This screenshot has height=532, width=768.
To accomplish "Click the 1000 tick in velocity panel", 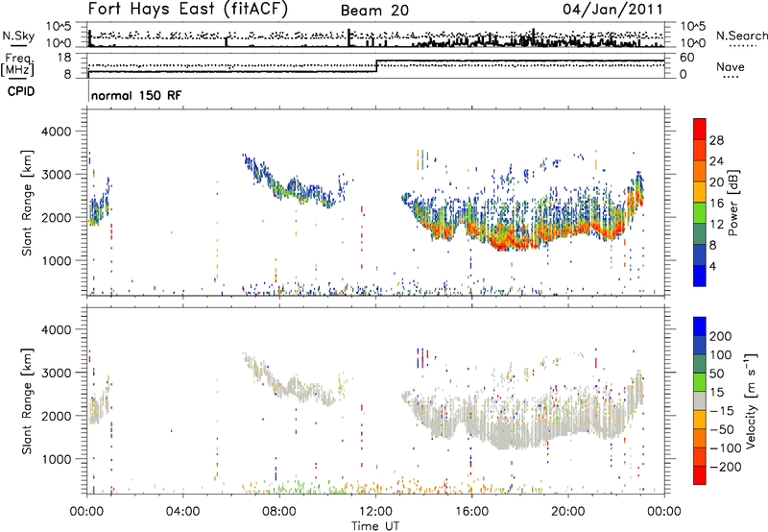I will click(56, 459).
